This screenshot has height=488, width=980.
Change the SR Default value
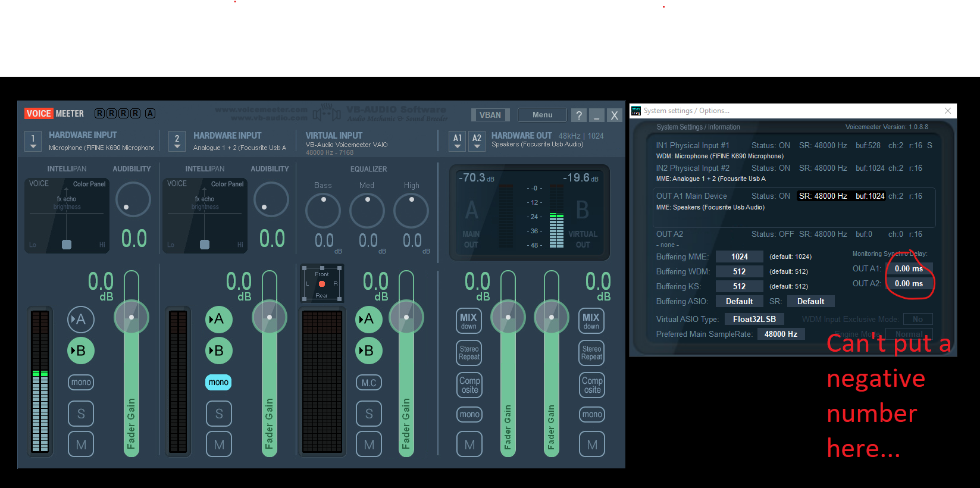pos(811,301)
